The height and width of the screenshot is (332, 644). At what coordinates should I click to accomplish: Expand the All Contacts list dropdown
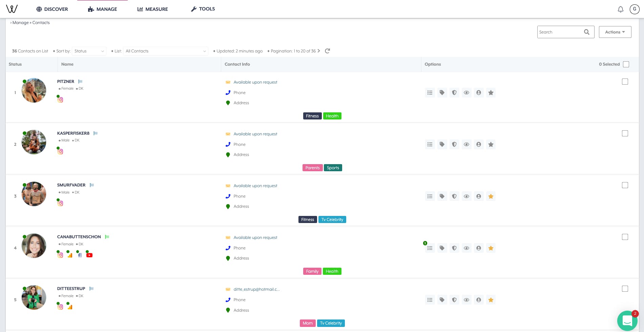(x=166, y=51)
